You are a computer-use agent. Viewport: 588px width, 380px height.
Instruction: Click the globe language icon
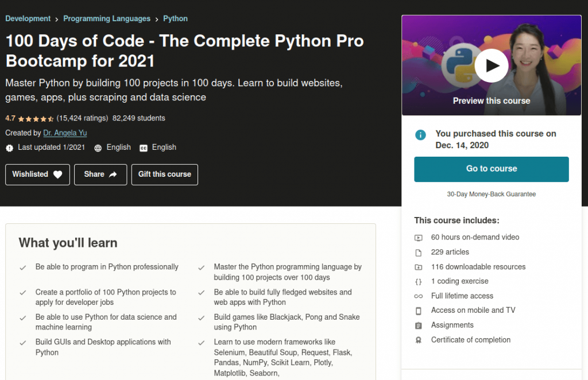tap(98, 148)
